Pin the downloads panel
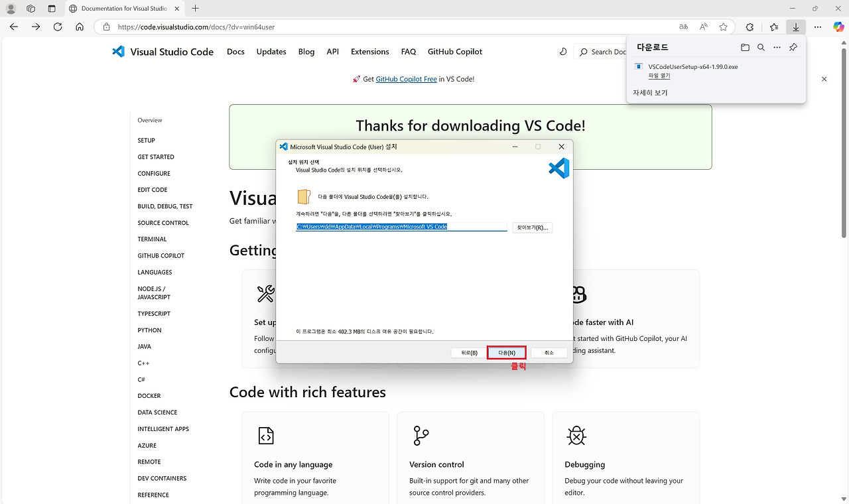Screen dimensions: 849x504 coord(793,48)
